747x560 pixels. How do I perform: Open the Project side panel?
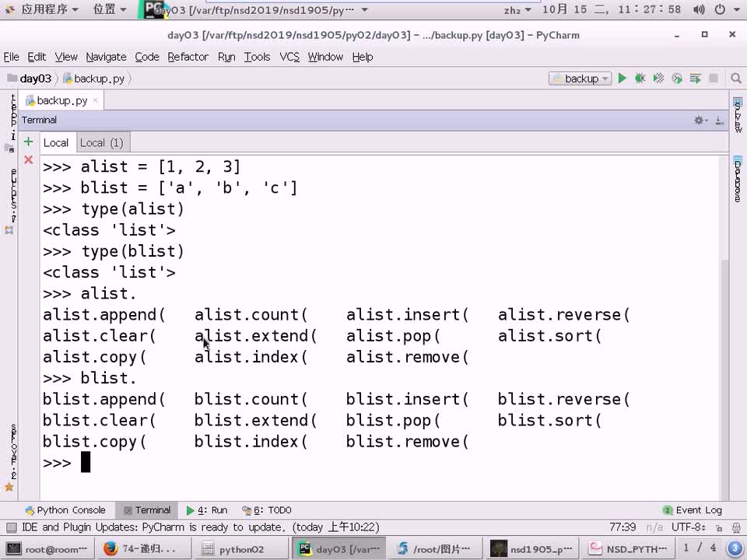[x=9, y=123]
